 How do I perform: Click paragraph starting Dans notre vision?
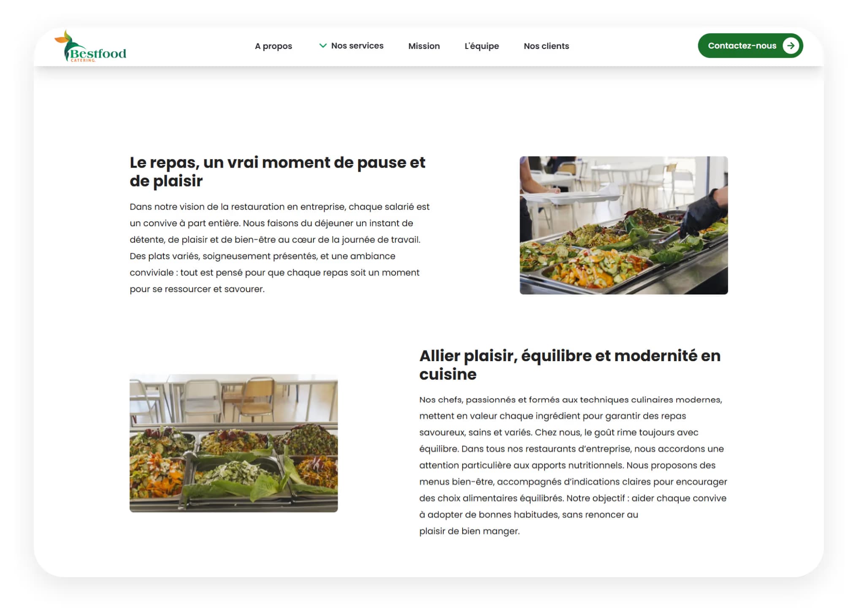coord(279,248)
